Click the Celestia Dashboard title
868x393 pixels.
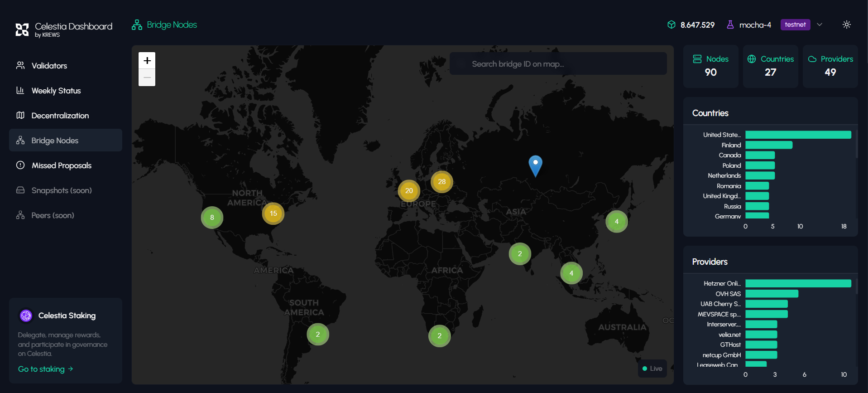73,26
